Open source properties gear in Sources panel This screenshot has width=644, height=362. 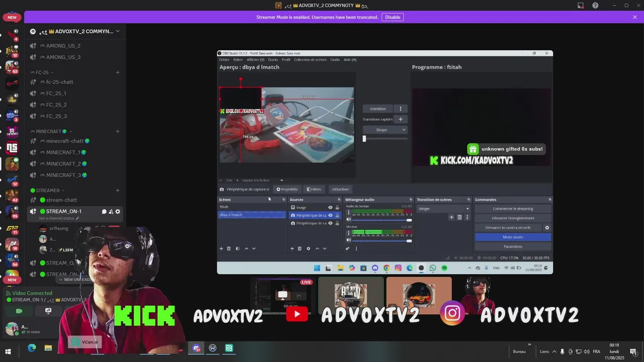coord(308,248)
